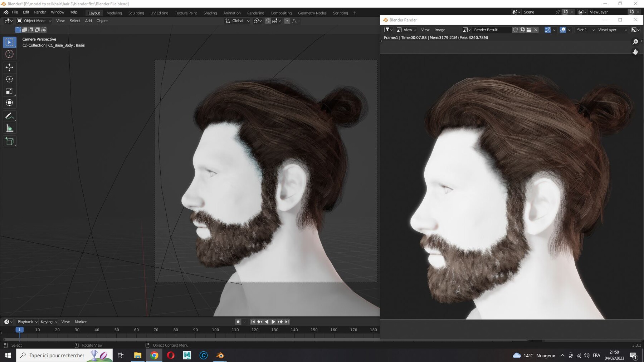Toggle auto keying record button
This screenshot has width=644, height=362.
click(x=238, y=322)
